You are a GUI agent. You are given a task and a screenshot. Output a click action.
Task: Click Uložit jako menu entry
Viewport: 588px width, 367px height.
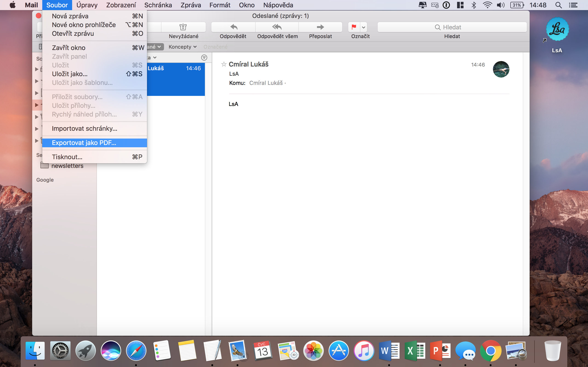coord(70,74)
